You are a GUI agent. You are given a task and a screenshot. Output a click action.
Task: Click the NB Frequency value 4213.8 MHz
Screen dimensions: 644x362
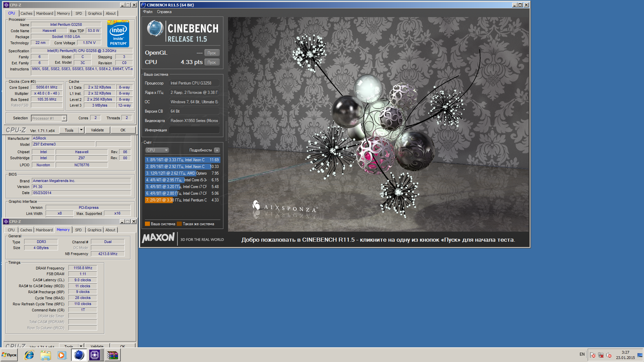click(108, 254)
